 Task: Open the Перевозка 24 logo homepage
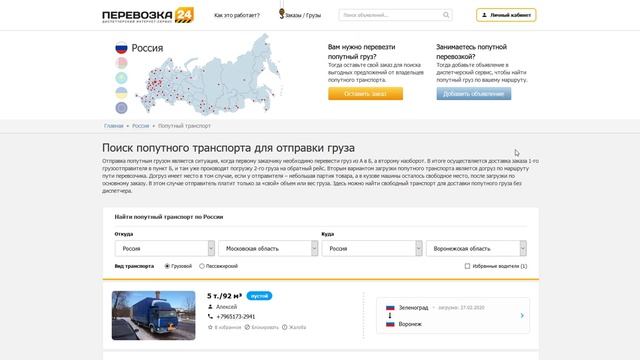pos(148,15)
